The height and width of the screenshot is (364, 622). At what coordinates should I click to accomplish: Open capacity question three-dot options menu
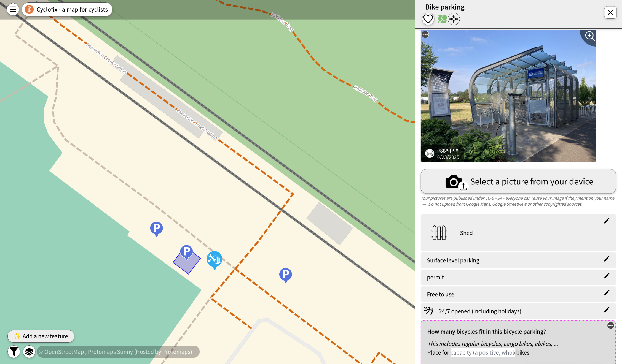pos(610,325)
